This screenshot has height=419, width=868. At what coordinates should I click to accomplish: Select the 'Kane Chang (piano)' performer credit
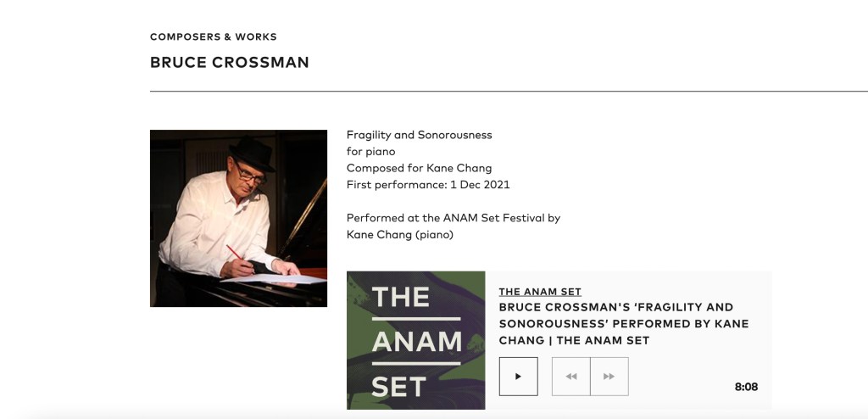tap(400, 234)
